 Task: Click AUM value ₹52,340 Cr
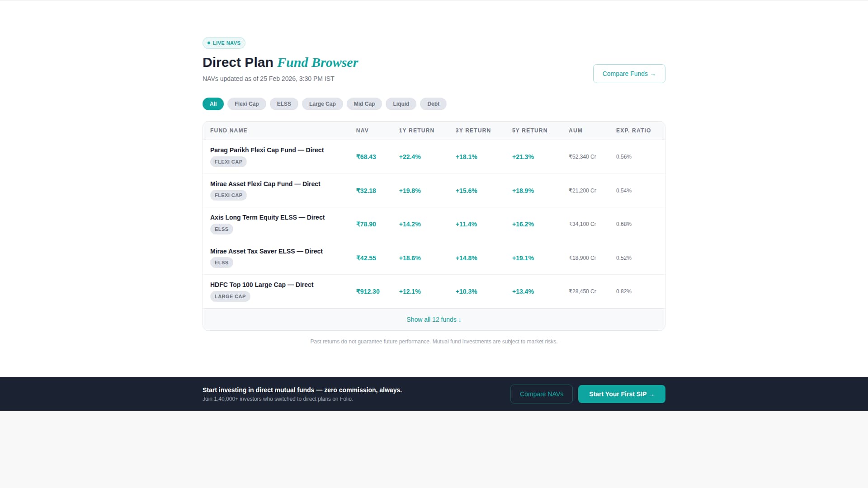pyautogui.click(x=582, y=157)
